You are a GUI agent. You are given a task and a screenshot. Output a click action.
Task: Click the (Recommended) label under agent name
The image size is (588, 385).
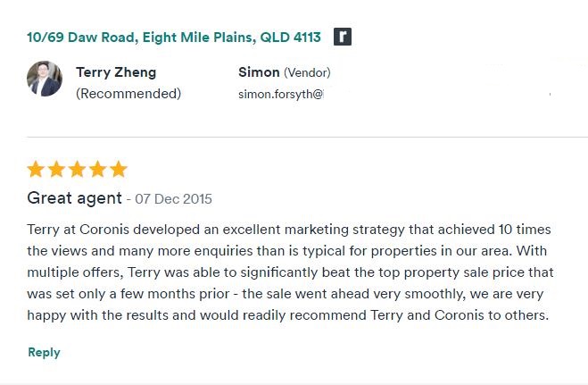tap(128, 93)
